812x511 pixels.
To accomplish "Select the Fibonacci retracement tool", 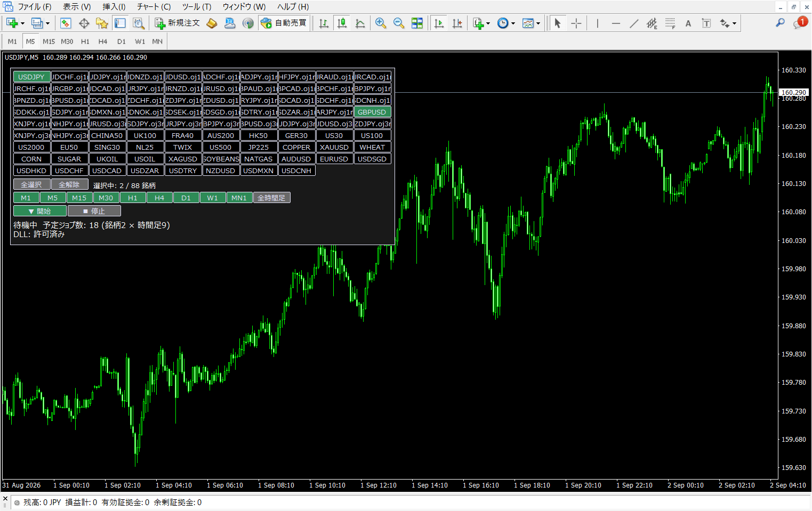I will [x=670, y=23].
